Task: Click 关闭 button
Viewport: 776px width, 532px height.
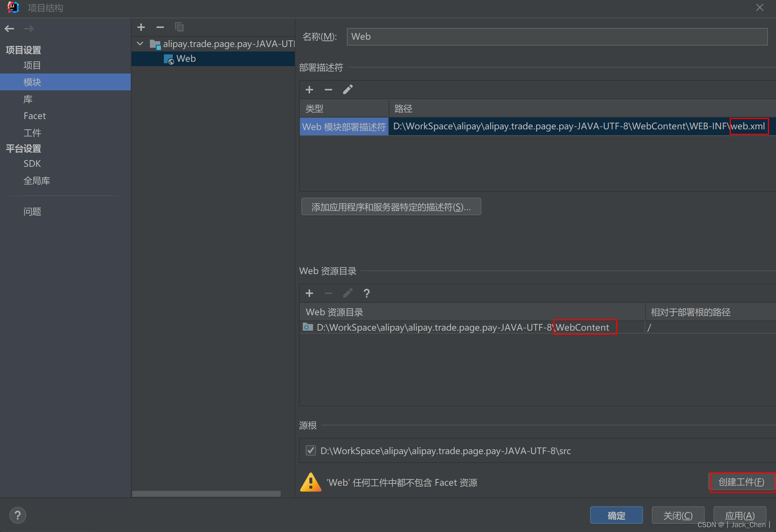Action: (678, 515)
